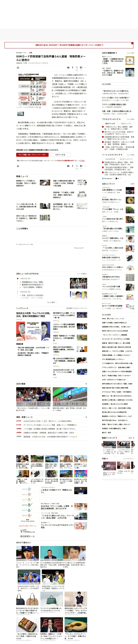Go to next photo in 写真 carousel
Viewport: 138px width, 644px height.
coord(133,466)
